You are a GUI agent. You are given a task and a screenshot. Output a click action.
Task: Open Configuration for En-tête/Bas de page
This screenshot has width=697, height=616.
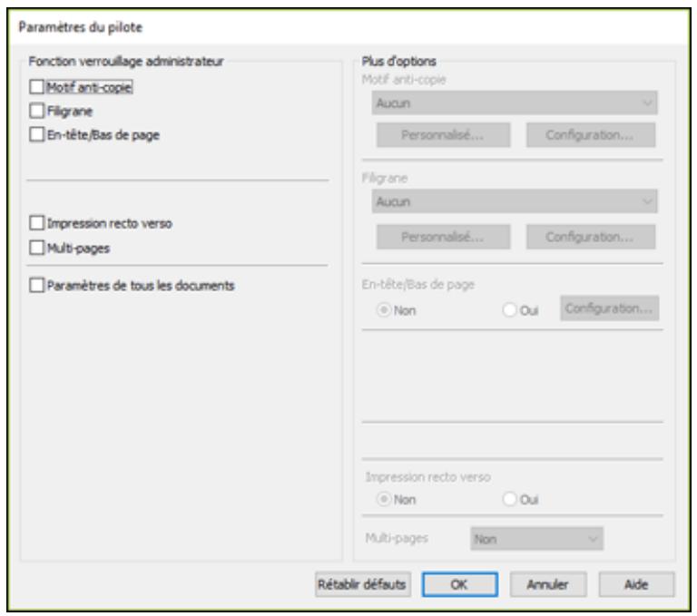(x=608, y=308)
